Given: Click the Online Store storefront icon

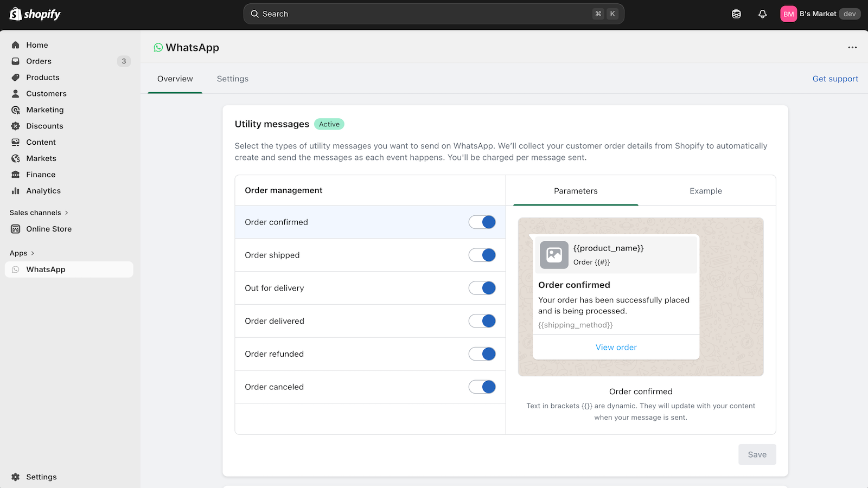Looking at the screenshot, I should (16, 229).
